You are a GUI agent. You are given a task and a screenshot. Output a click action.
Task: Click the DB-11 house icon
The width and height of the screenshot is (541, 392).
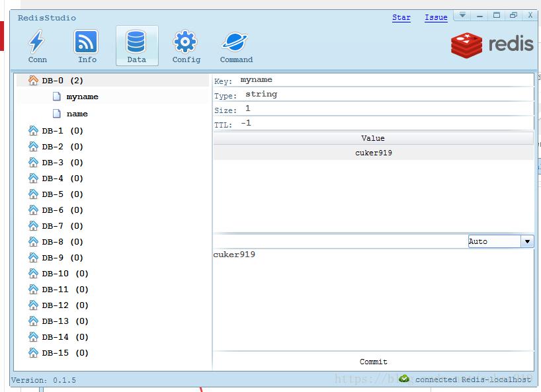point(34,290)
